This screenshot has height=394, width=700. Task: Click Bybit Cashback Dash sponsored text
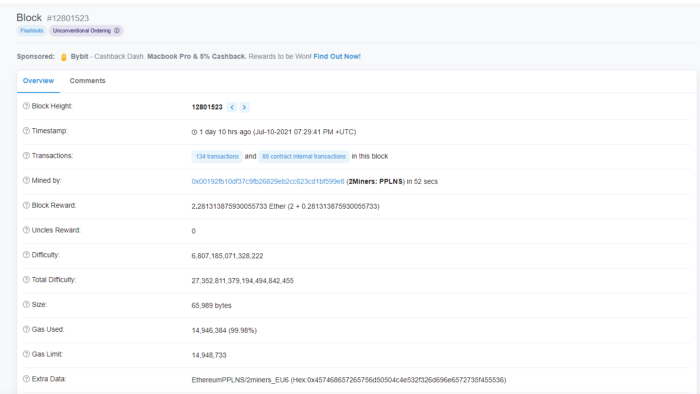tap(158, 57)
